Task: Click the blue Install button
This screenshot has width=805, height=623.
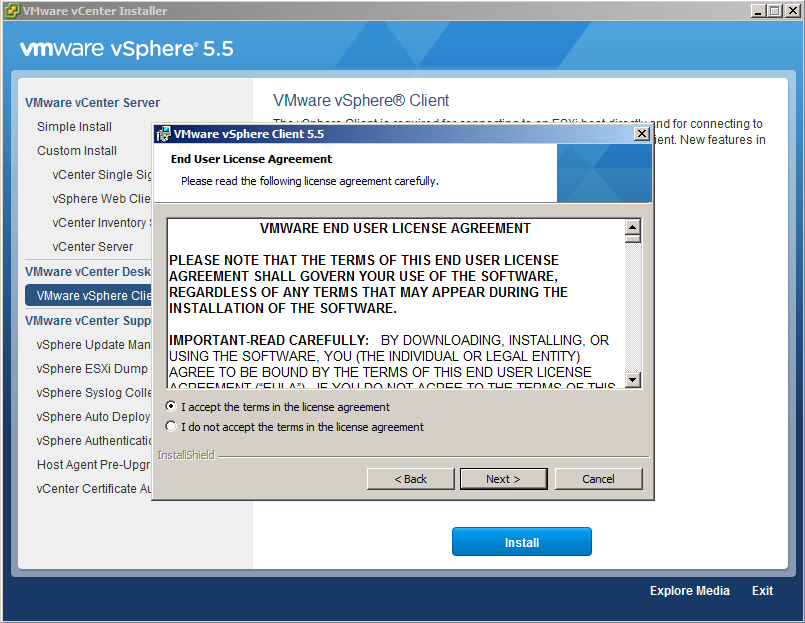Action: coord(521,542)
